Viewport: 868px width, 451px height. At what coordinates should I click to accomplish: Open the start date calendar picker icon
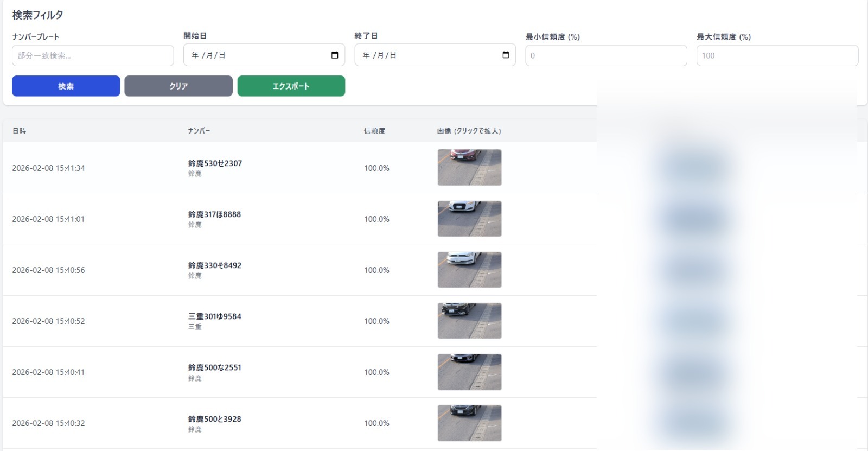click(335, 55)
